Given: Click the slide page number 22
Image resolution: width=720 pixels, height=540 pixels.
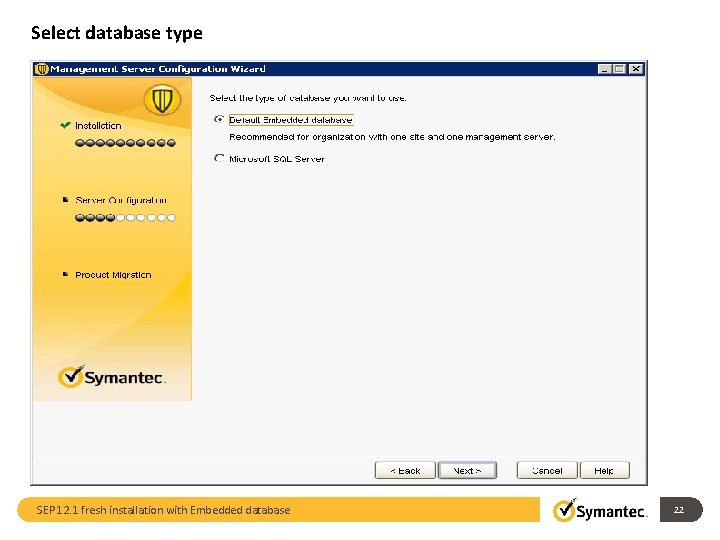Looking at the screenshot, I should pyautogui.click(x=679, y=510).
